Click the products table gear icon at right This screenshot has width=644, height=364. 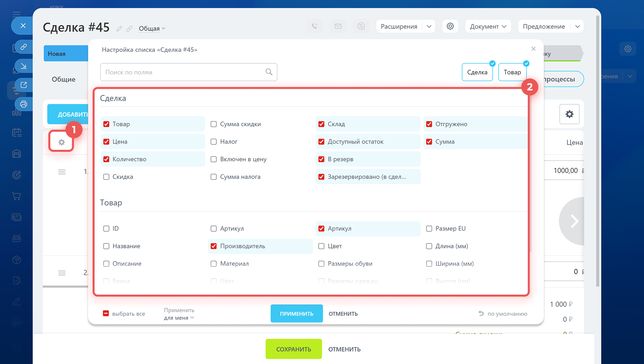(569, 114)
